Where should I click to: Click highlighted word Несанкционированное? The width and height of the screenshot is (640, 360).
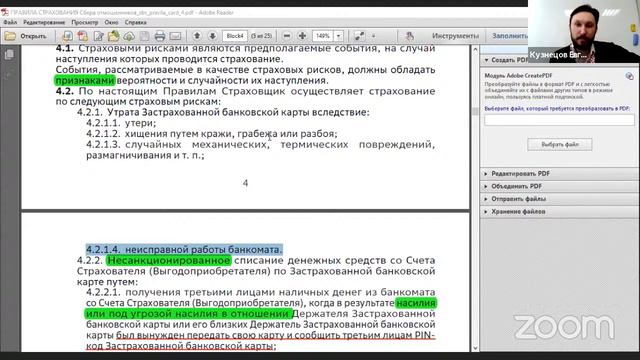[x=169, y=260]
